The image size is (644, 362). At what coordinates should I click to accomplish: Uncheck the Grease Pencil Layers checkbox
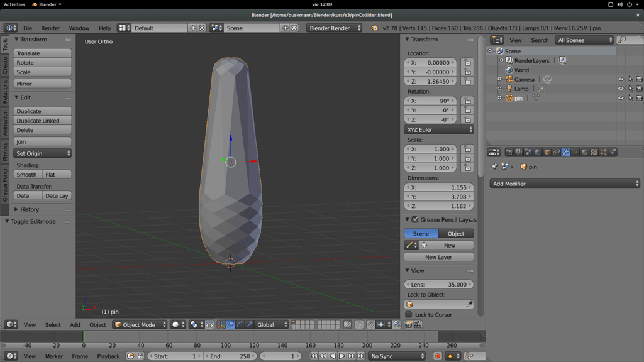(x=415, y=219)
